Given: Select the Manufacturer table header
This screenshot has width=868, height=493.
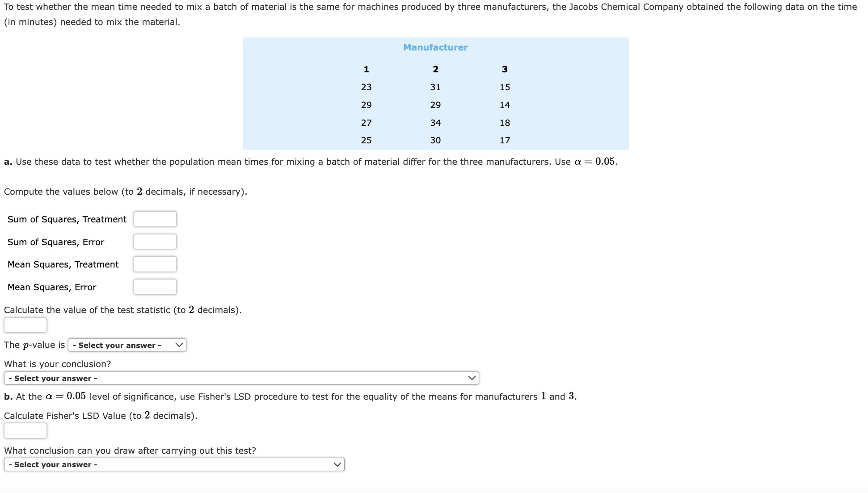Looking at the screenshot, I should tap(435, 47).
